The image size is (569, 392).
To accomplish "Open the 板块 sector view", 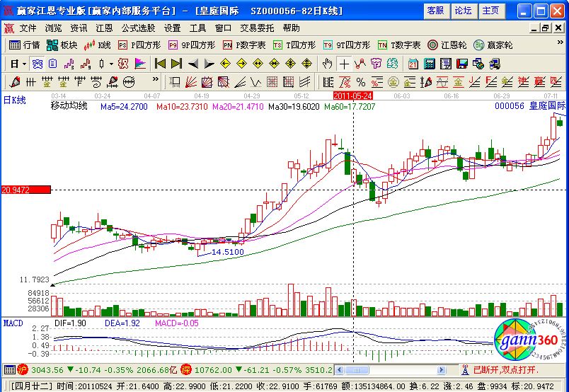I will click(x=62, y=45).
